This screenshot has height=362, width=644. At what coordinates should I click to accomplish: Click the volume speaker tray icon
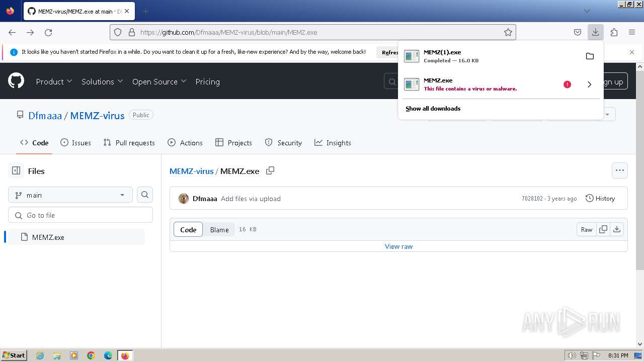click(572, 355)
